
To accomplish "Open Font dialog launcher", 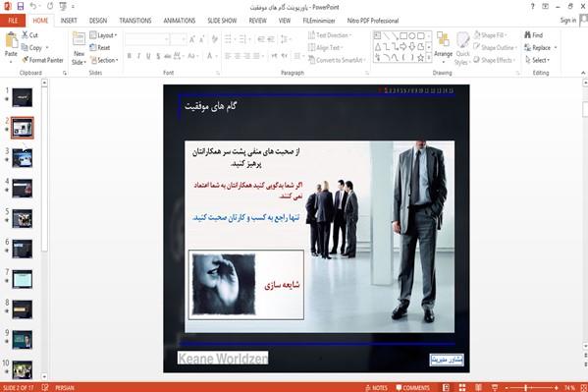I will click(x=218, y=74).
